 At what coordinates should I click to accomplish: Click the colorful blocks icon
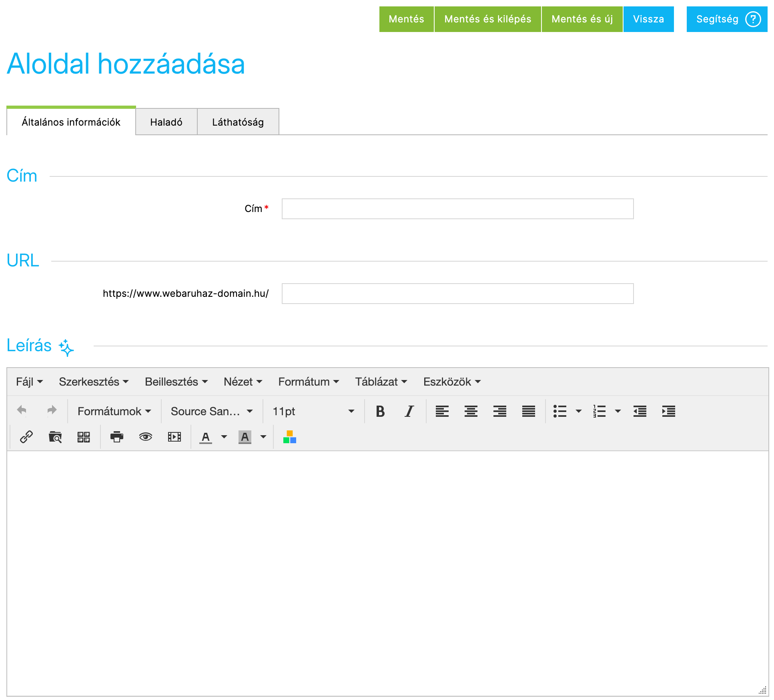(290, 437)
